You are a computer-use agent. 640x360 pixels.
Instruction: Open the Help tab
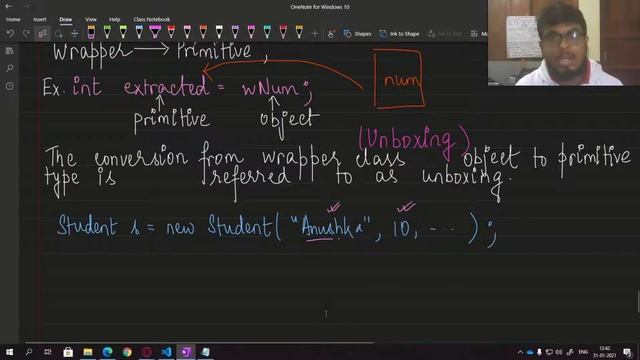114,19
